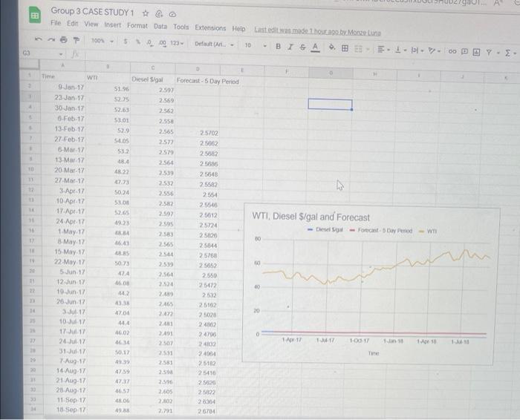Viewport: 520px width, 420px height.
Task: Format as currency with dollar icon
Action: (x=126, y=42)
